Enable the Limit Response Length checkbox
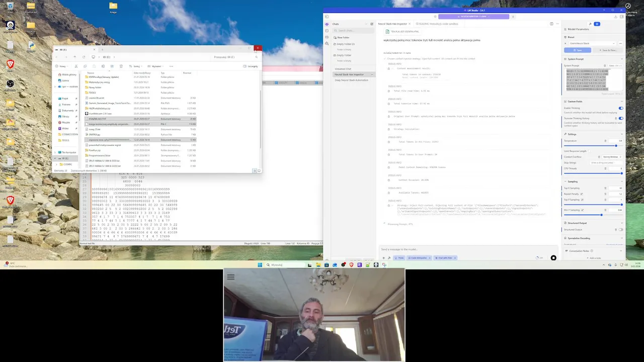 [589, 151]
